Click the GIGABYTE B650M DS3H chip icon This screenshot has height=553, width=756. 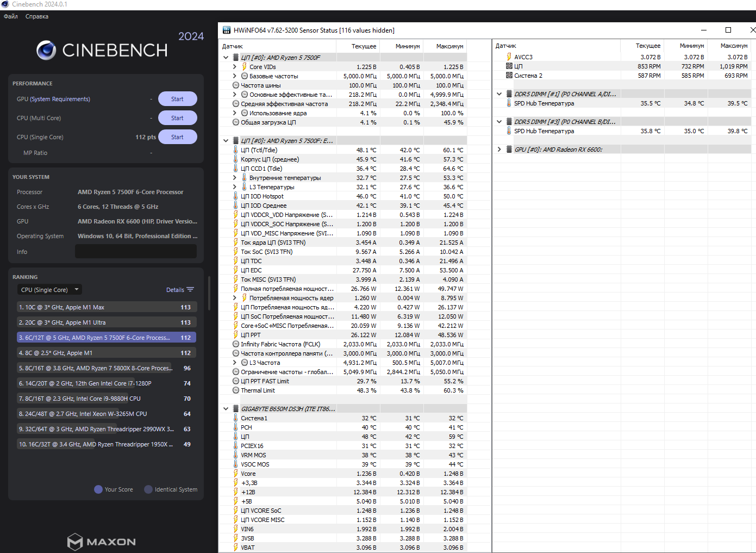[x=236, y=408]
